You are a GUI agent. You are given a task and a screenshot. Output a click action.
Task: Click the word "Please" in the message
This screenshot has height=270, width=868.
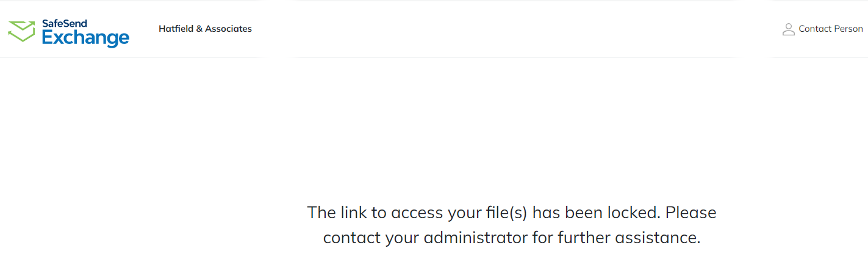[x=690, y=213]
